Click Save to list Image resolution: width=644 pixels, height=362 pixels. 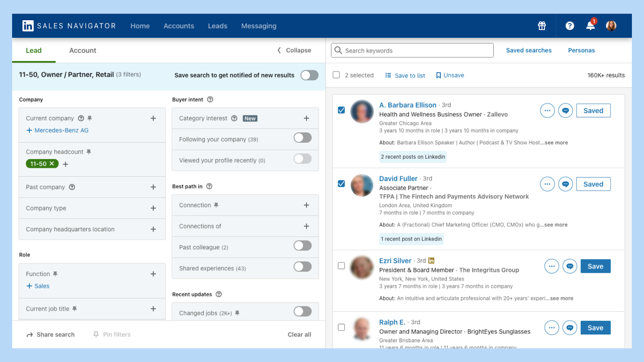pyautogui.click(x=405, y=75)
